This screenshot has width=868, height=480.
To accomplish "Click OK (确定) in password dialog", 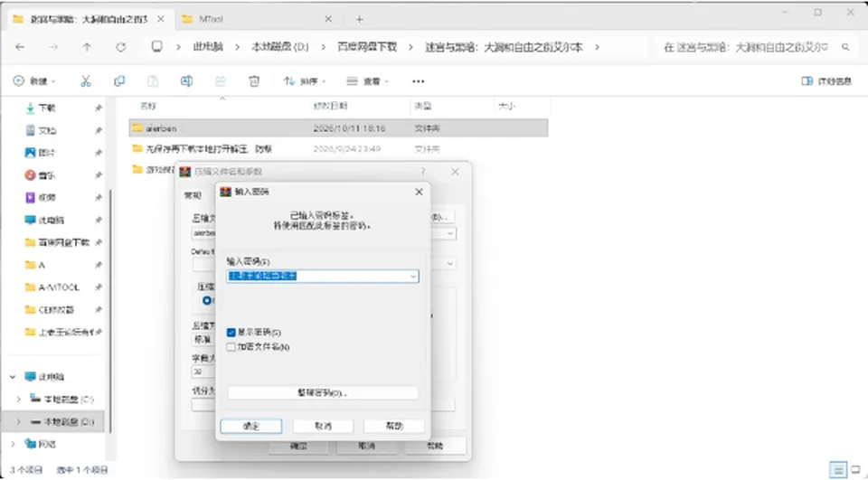I will pos(251,426).
